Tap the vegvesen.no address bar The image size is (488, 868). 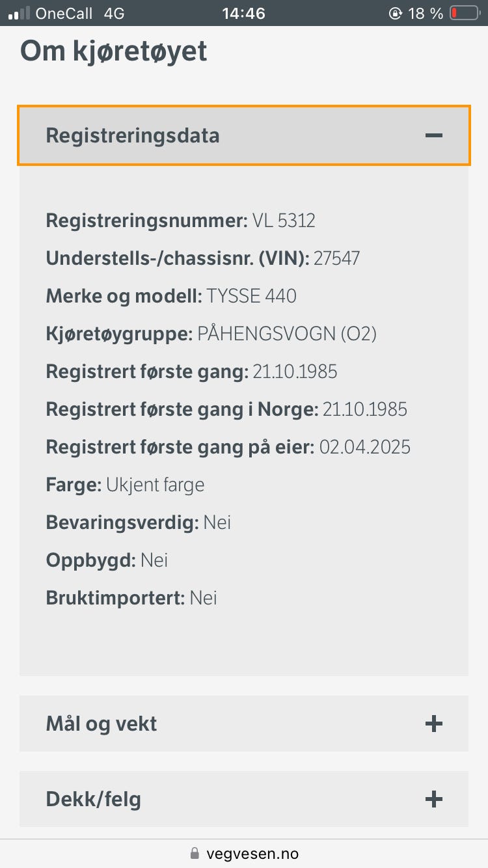pos(251,853)
